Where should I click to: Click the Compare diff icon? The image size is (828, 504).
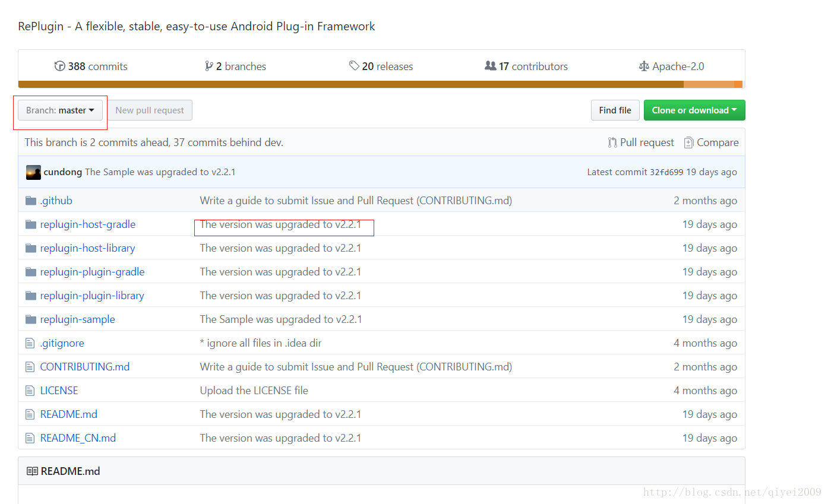click(688, 142)
